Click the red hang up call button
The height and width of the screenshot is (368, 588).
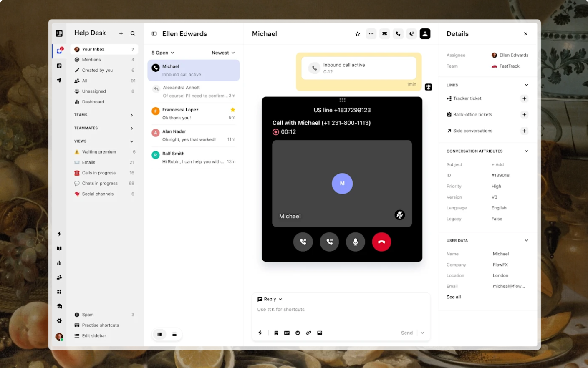pyautogui.click(x=381, y=242)
